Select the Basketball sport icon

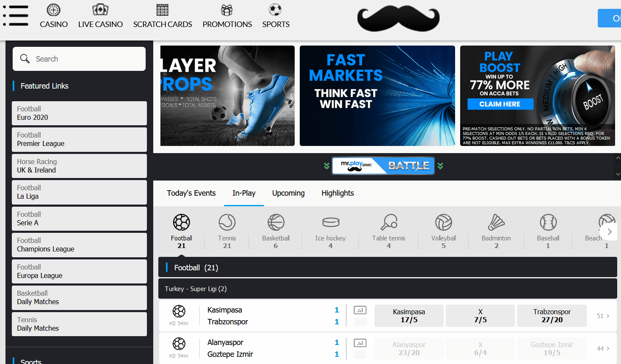[276, 222]
